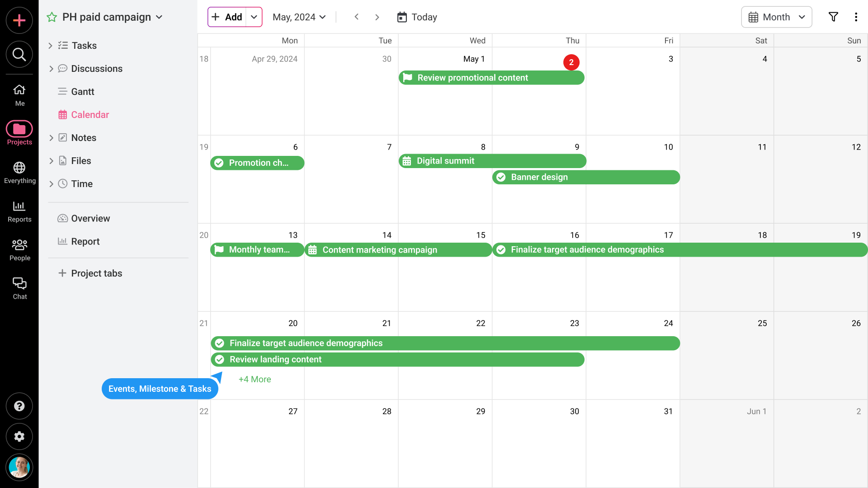Click calendar icon on Content marketing campaign
868x488 pixels.
[312, 250]
